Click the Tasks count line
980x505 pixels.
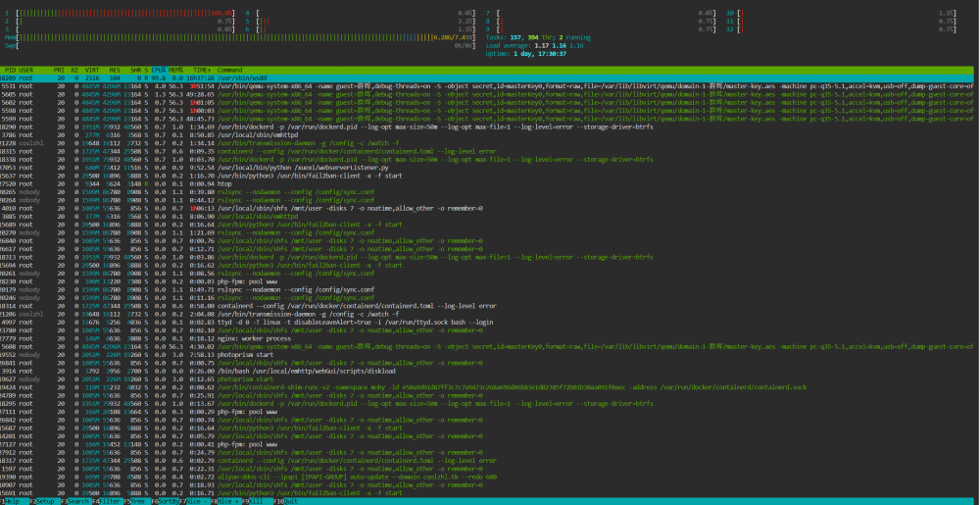click(x=538, y=37)
